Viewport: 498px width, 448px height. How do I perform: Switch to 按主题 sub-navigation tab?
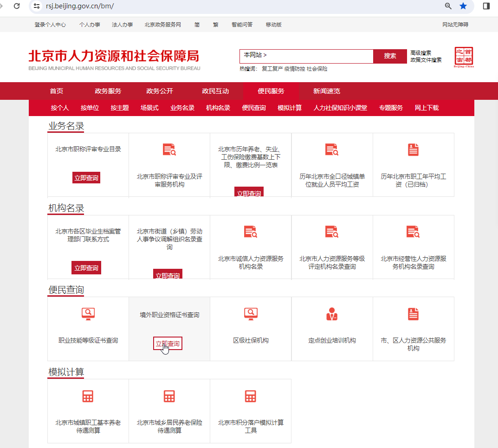[119, 108]
